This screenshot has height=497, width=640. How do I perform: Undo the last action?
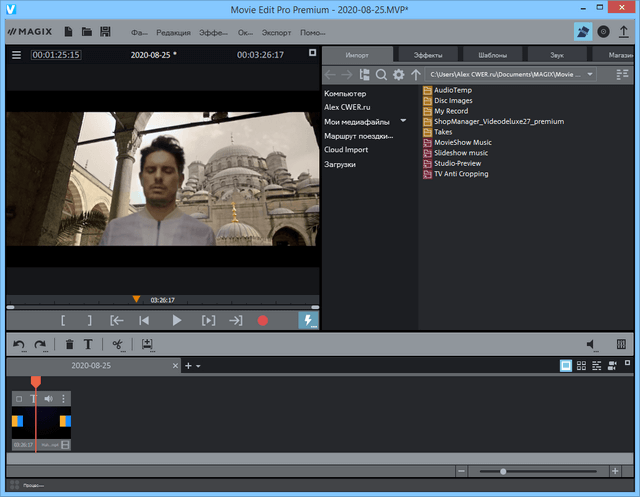19,345
